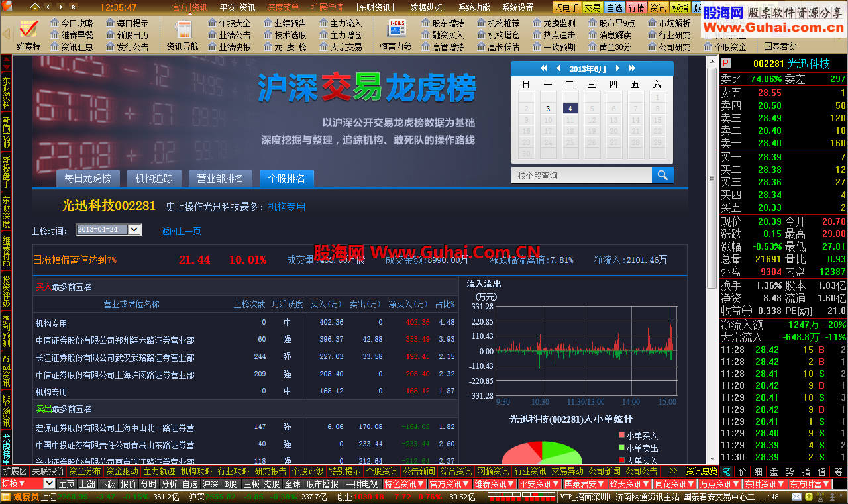This screenshot has width=848, height=504.
Task: Jump calendar forward one year (double-right arrow)
Action: tap(632, 68)
